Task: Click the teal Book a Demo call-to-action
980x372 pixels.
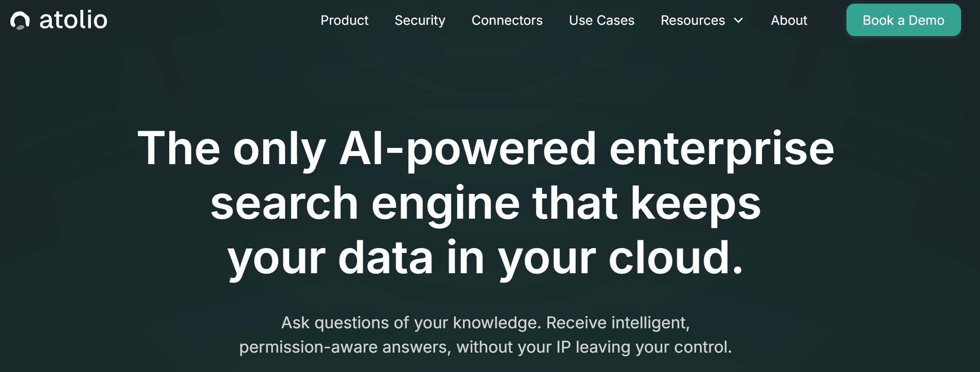Action: [x=903, y=20]
